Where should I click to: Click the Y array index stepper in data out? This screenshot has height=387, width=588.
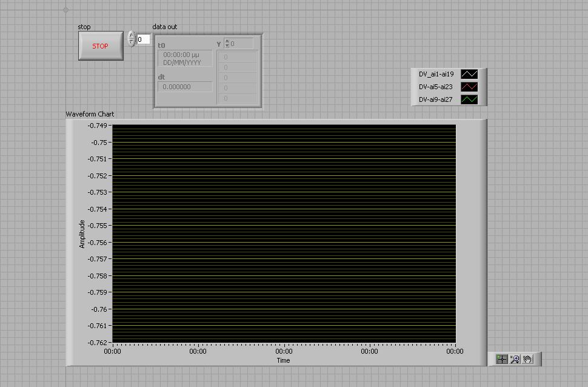[x=227, y=44]
